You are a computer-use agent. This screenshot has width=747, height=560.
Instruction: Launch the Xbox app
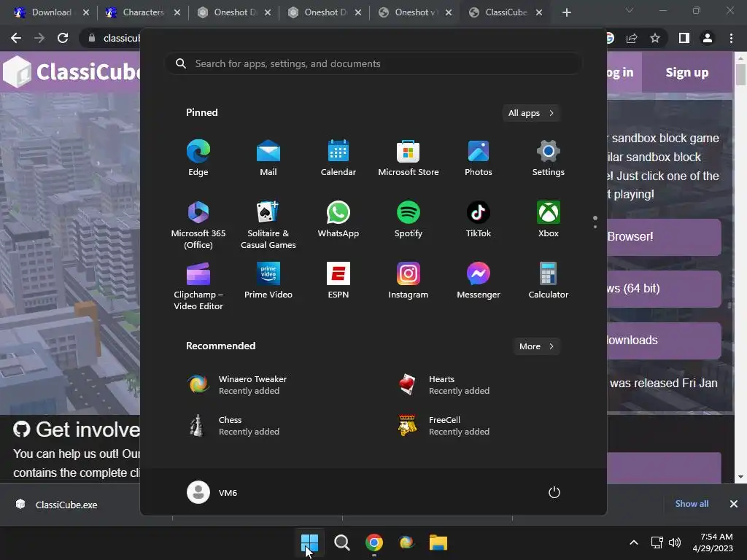549,220
